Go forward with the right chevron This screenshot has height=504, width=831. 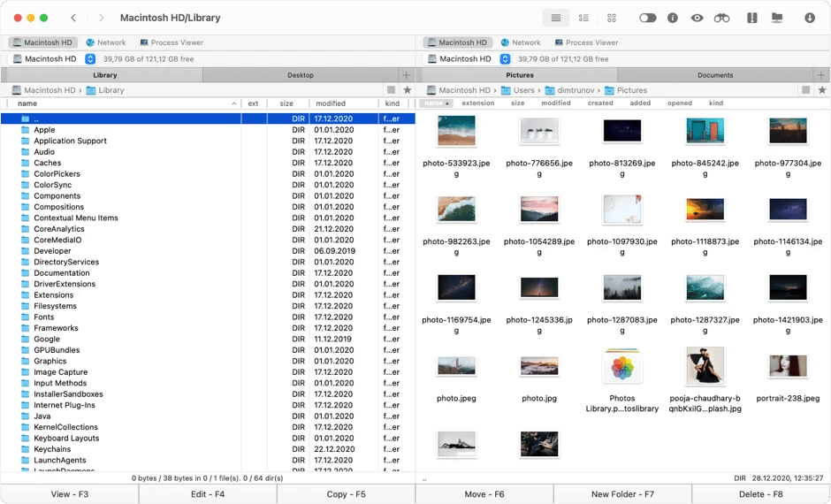(x=102, y=18)
